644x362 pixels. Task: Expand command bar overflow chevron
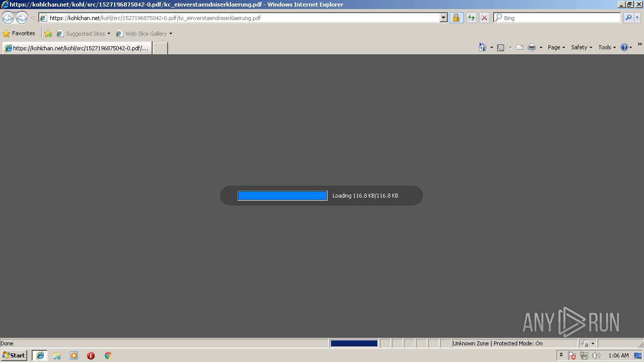point(639,45)
